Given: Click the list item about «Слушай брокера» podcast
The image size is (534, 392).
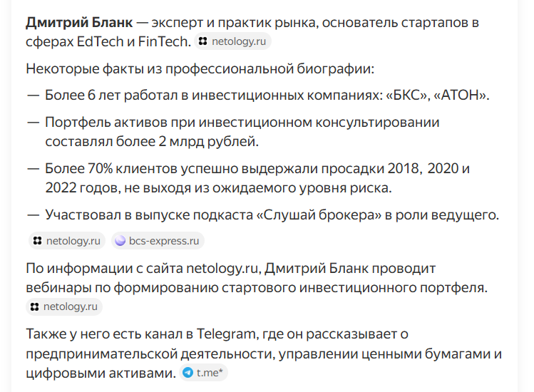Looking at the screenshot, I should coord(271,215).
